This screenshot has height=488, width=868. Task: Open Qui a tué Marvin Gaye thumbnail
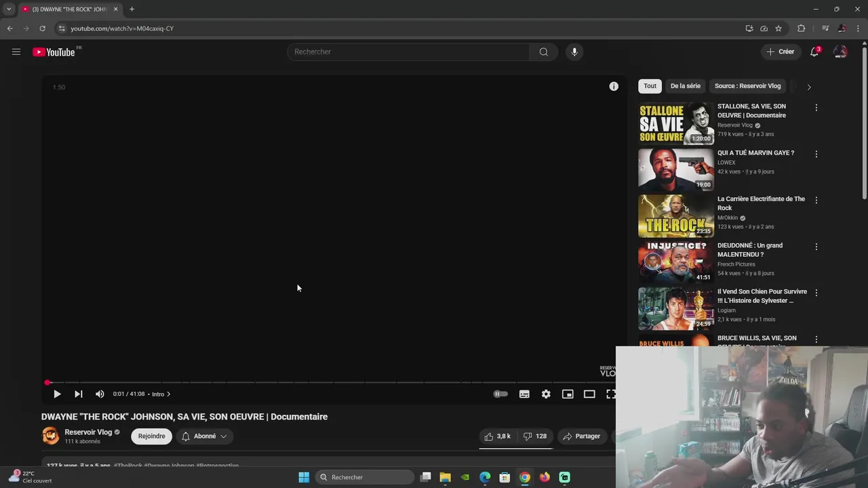tap(676, 169)
